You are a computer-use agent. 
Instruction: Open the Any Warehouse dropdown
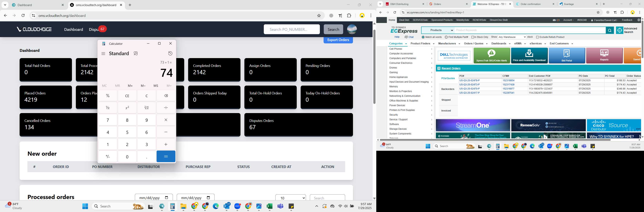pyautogui.click(x=512, y=37)
